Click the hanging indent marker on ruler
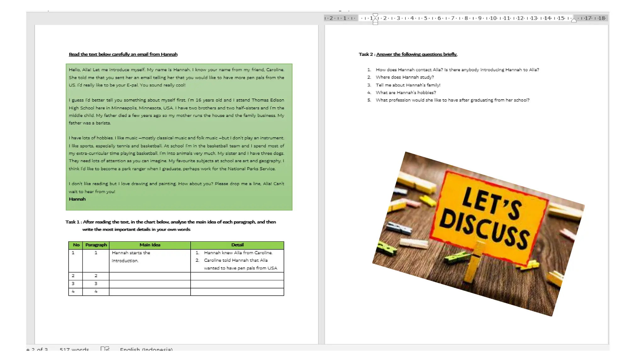 tap(375, 20)
